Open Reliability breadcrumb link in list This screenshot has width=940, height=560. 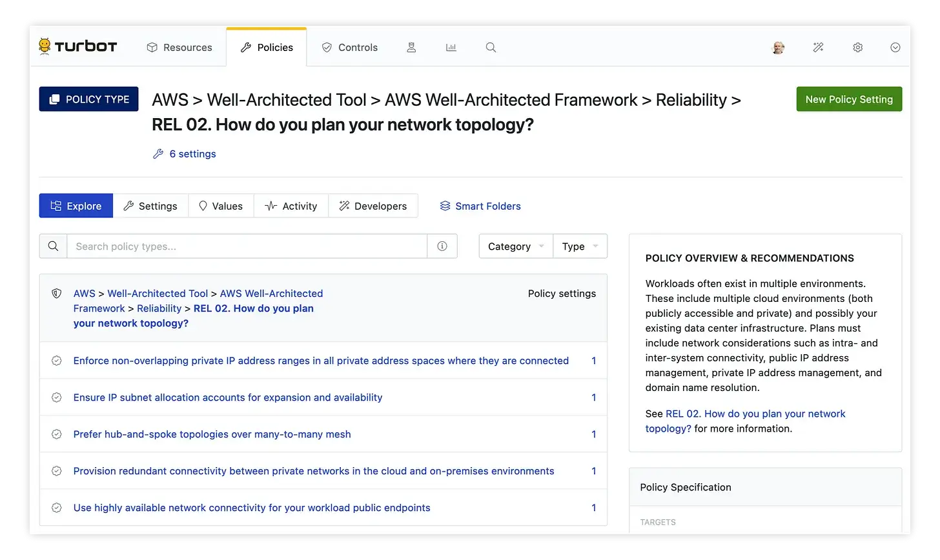(159, 308)
